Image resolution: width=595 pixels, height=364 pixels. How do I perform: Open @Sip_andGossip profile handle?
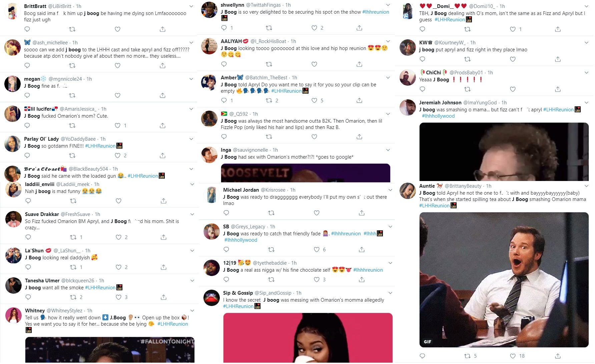(273, 293)
